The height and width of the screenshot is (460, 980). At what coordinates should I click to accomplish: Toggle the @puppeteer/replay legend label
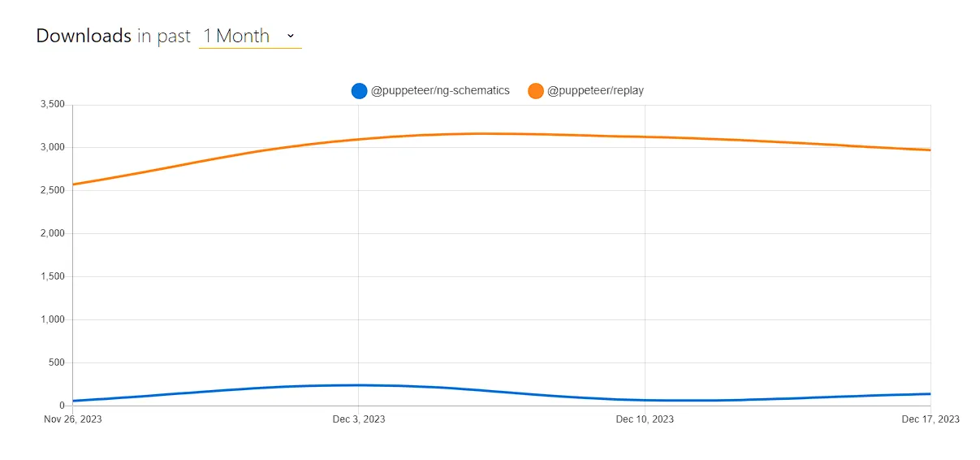pyautogui.click(x=595, y=91)
